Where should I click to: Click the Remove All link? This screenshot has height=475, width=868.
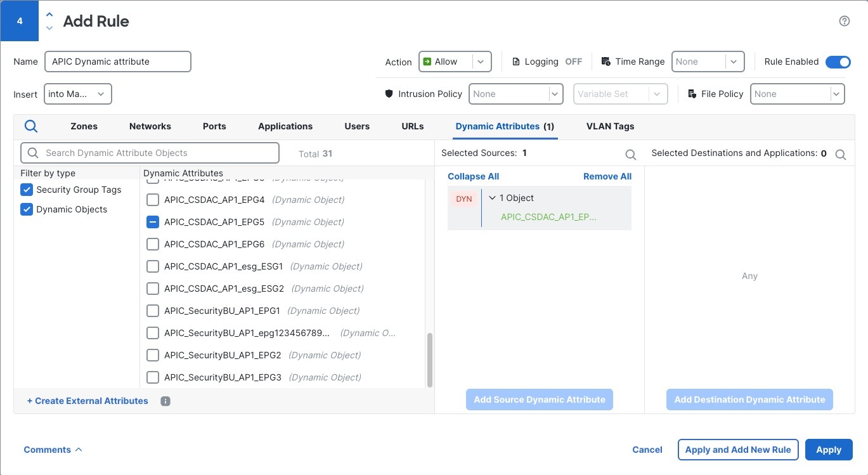coord(607,176)
